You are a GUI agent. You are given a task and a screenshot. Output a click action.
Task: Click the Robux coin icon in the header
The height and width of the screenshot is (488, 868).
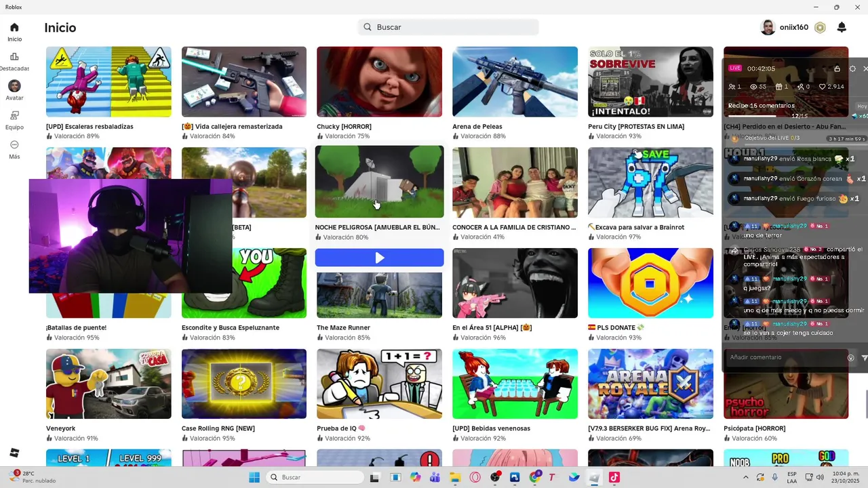click(820, 28)
